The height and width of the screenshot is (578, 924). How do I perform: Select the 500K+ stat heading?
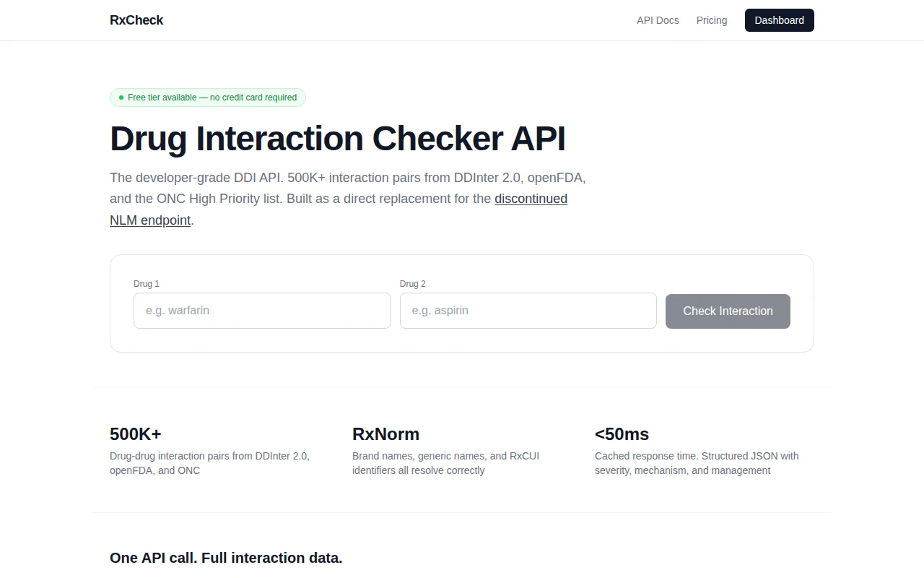tap(136, 434)
